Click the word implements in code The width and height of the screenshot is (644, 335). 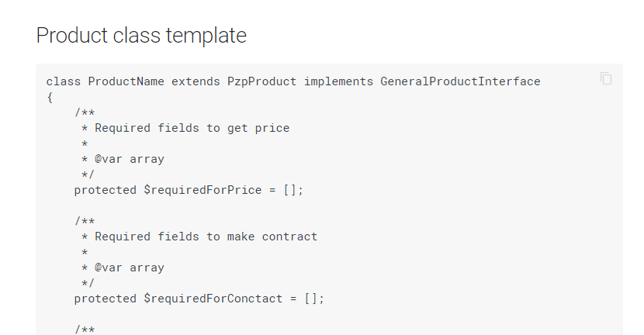coord(338,81)
